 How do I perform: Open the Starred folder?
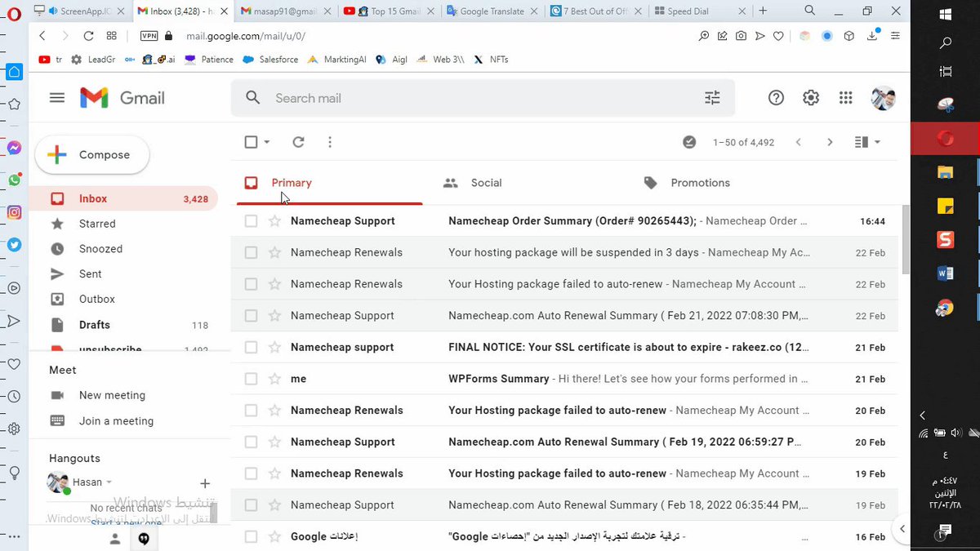tap(97, 224)
